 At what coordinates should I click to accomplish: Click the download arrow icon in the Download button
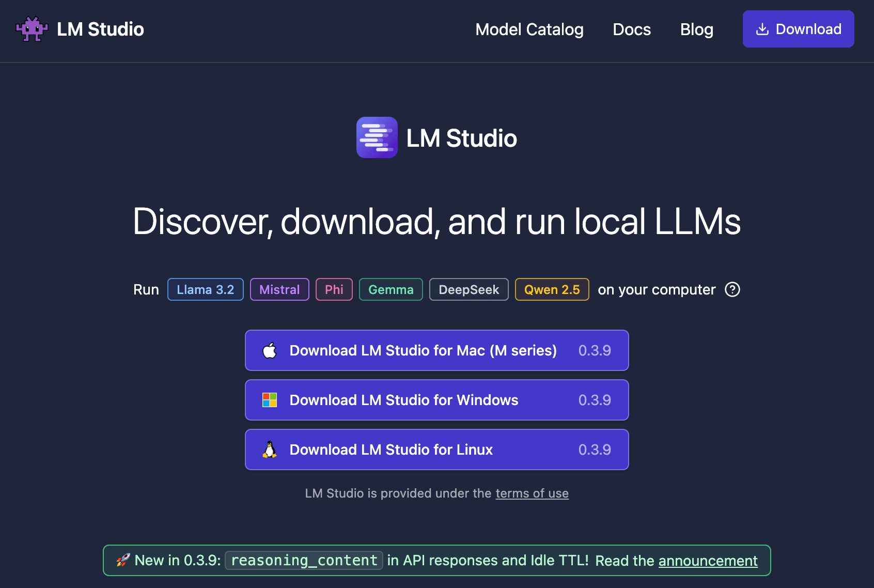point(762,29)
